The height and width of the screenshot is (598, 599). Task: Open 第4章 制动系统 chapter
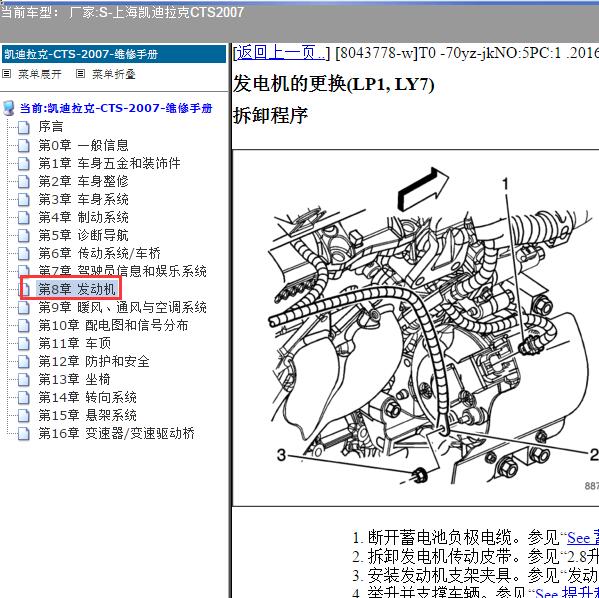(x=83, y=217)
